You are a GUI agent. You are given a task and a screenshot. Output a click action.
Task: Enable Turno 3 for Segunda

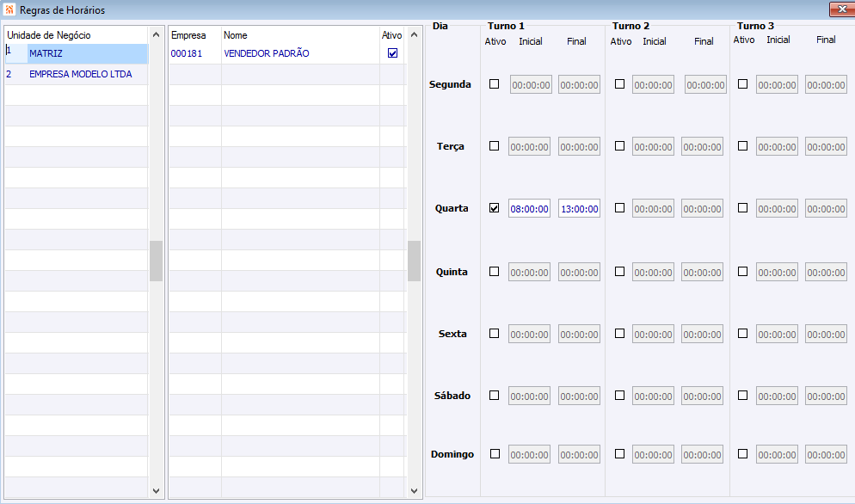pos(742,84)
